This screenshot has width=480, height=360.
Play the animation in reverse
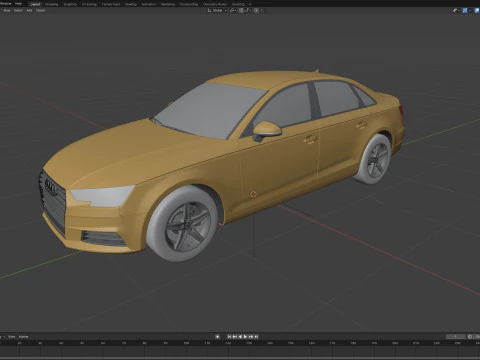(x=240, y=337)
